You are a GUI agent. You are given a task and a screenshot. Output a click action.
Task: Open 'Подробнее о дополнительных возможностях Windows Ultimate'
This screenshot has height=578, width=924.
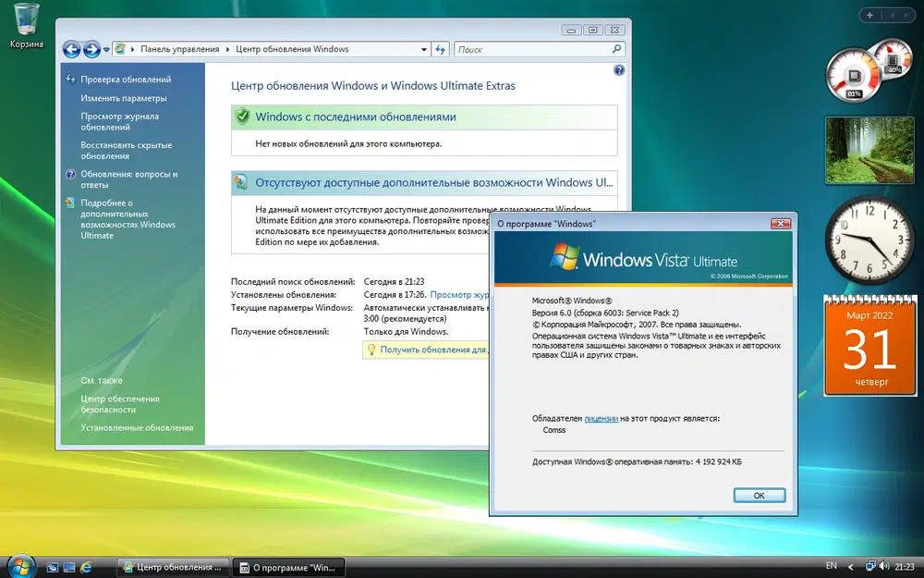[128, 219]
